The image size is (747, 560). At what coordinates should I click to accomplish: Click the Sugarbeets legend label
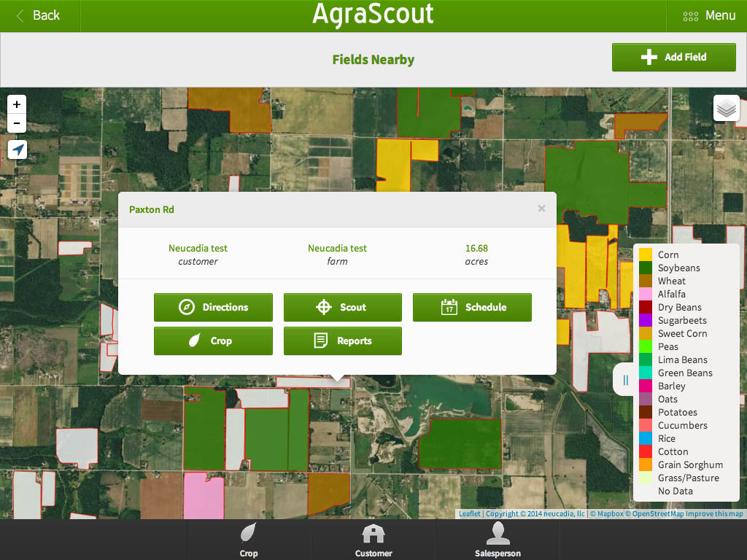tap(682, 321)
